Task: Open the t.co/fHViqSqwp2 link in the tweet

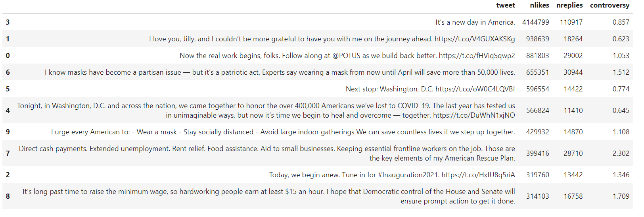Action: tap(477, 56)
